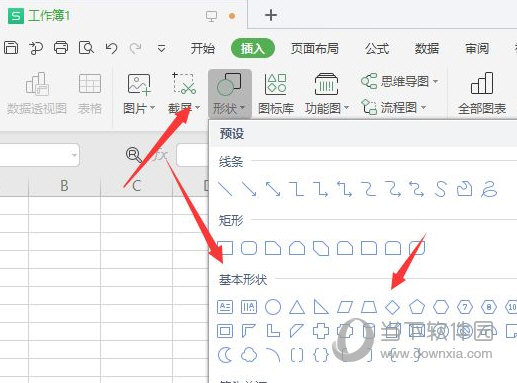The width and height of the screenshot is (517, 383).
Task: Select the rounded rectangle shape
Action: [x=249, y=248]
